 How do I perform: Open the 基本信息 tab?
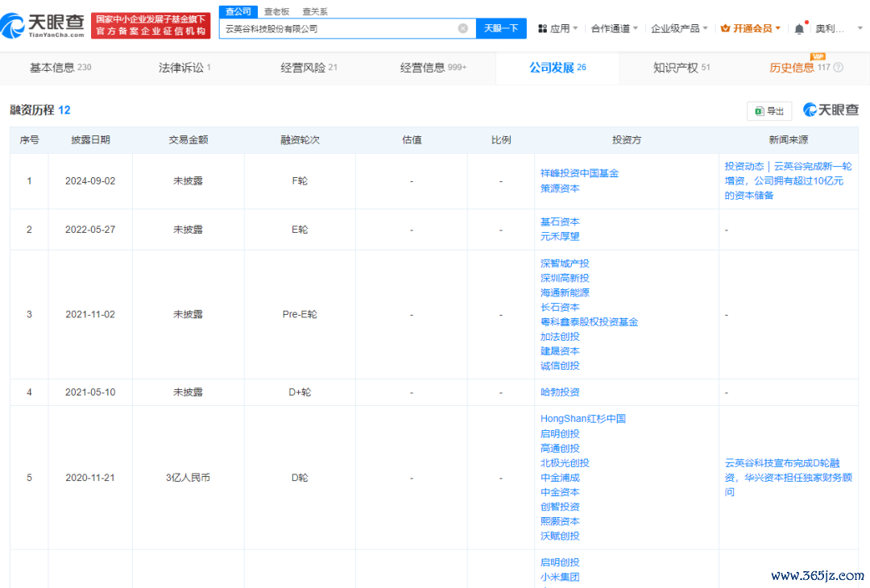coord(60,68)
